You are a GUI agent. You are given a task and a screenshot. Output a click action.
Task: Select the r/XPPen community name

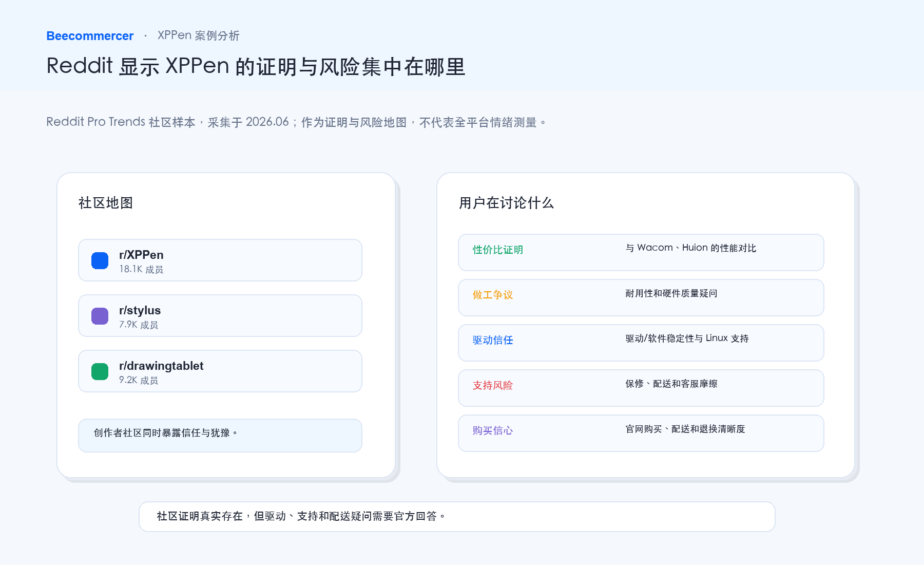(x=141, y=255)
